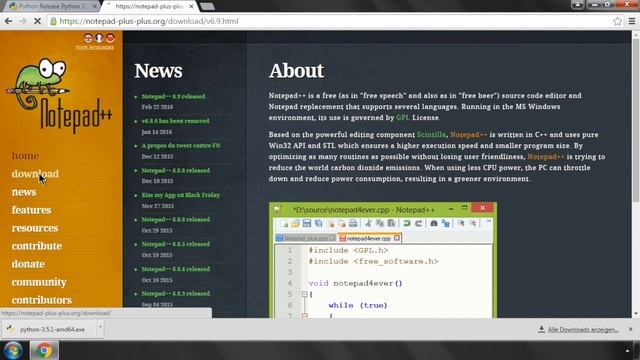
Task: Click the Chrome icon in the taskbar
Action: click(x=44, y=351)
